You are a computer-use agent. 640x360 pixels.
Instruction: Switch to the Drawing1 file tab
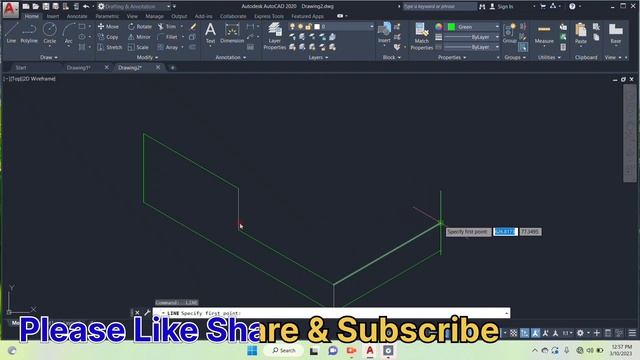78,68
